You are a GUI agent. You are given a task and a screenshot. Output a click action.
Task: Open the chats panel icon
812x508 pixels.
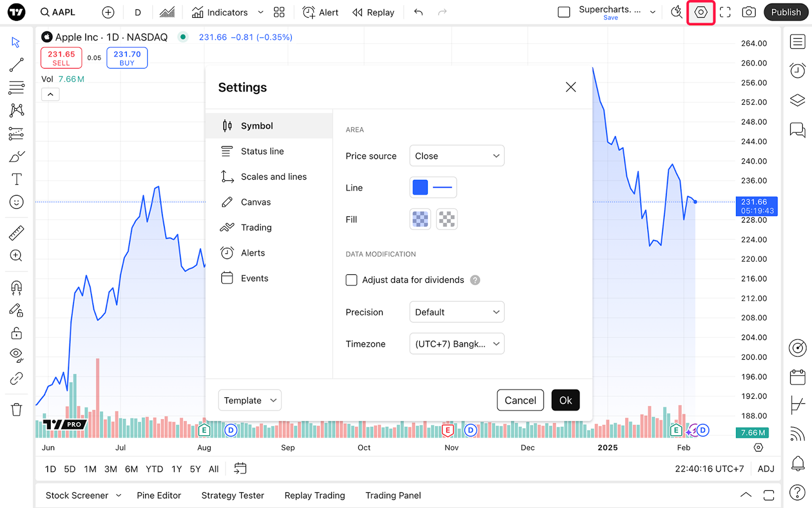797,130
